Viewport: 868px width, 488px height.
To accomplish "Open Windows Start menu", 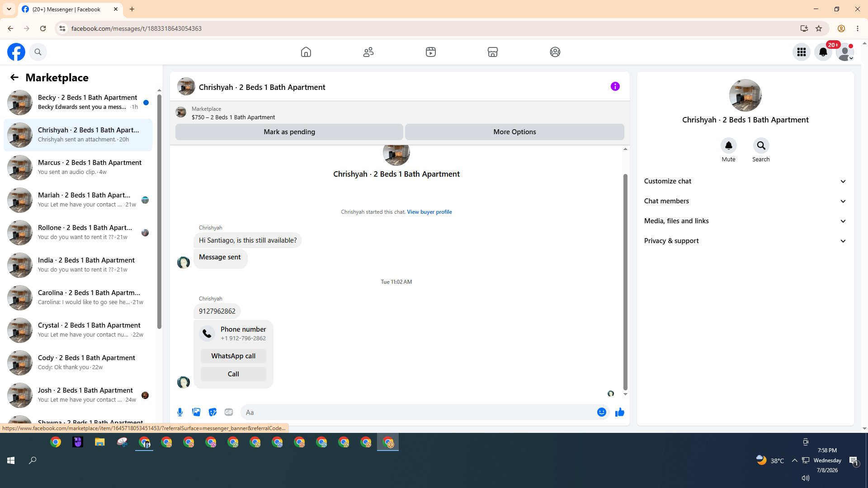I will pos(11,460).
